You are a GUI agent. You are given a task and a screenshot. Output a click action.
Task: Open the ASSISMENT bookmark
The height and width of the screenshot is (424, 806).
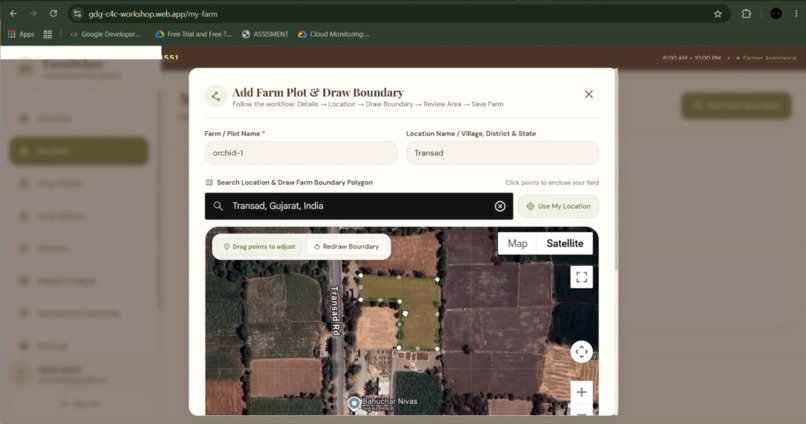pos(265,34)
